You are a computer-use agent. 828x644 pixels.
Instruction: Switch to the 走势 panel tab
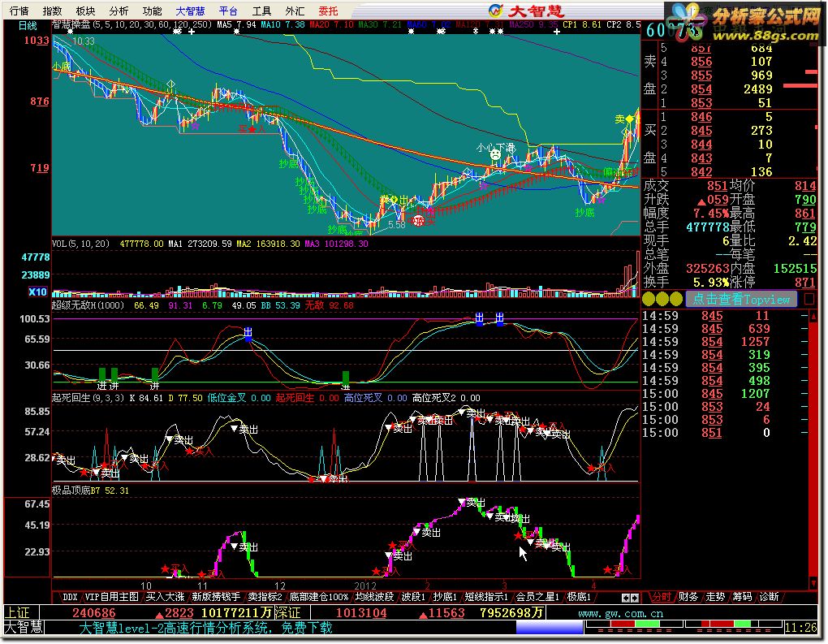(715, 597)
